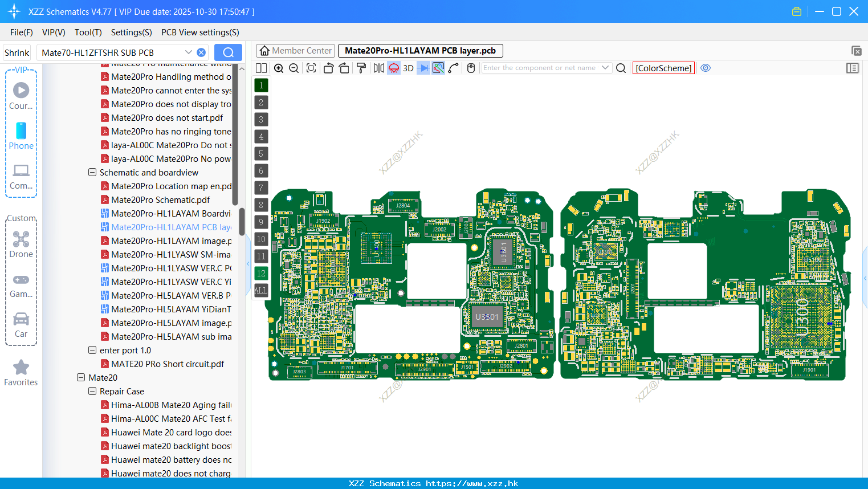868x489 pixels.
Task: Clear the Mate70 search box text
Action: [201, 52]
